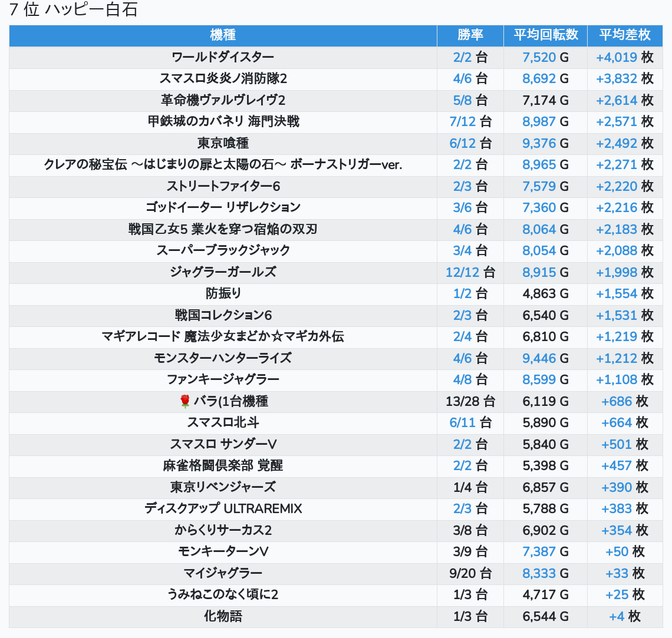The width and height of the screenshot is (672, 638).
Task: Click the +4,019 枚 average difference value
Action: [x=625, y=57]
